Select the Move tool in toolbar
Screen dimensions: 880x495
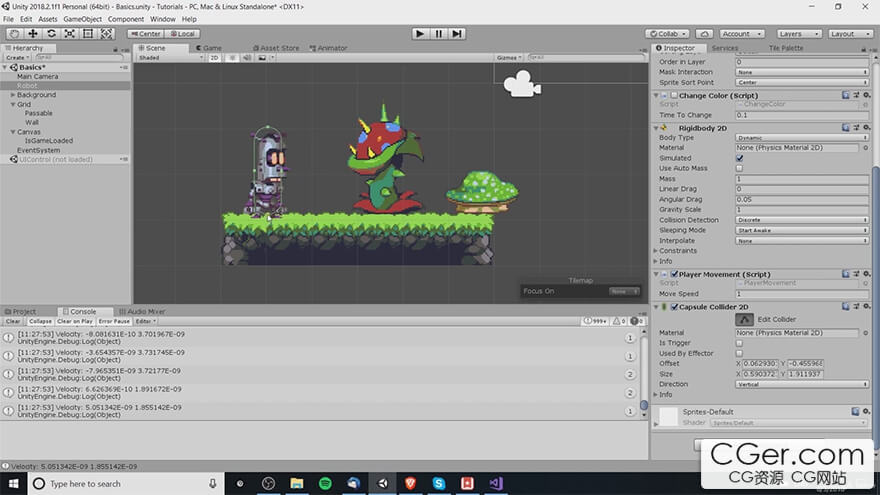pos(33,34)
